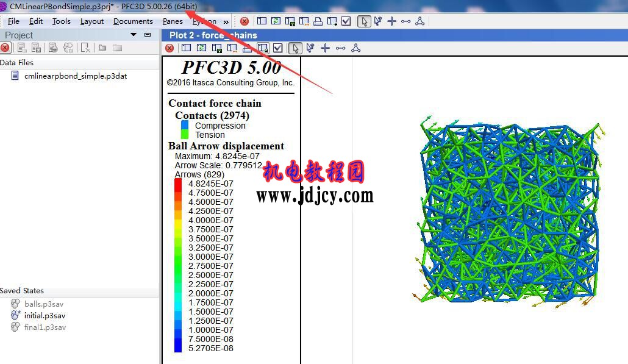628x364 pixels.
Task: Select cmlinearpbond_simple.p3dat data file
Action: (75, 76)
